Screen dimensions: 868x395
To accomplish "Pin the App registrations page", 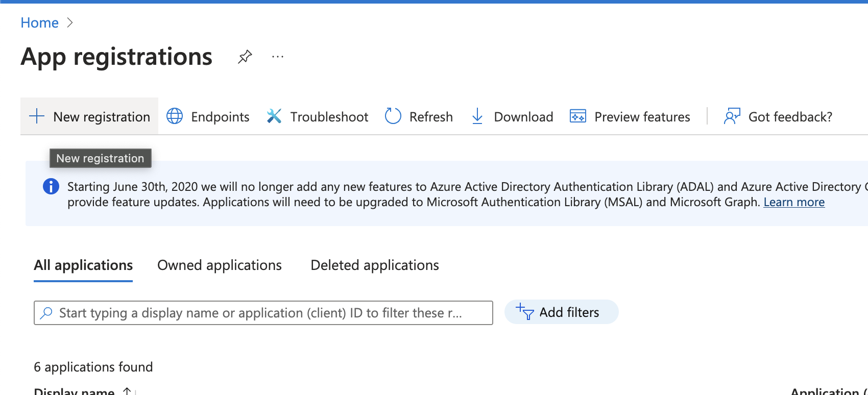I will [245, 57].
